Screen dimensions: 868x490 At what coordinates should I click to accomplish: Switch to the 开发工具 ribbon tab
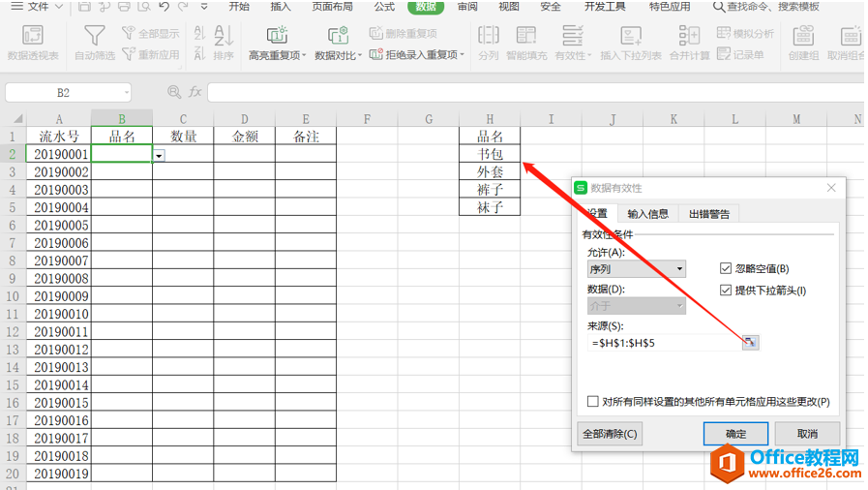[x=605, y=7]
